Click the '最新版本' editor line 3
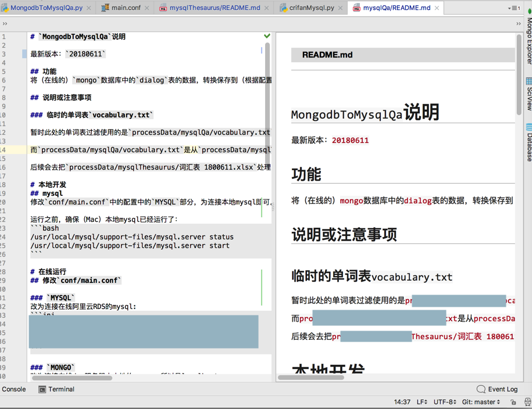The width and height of the screenshot is (532, 409). (x=68, y=54)
